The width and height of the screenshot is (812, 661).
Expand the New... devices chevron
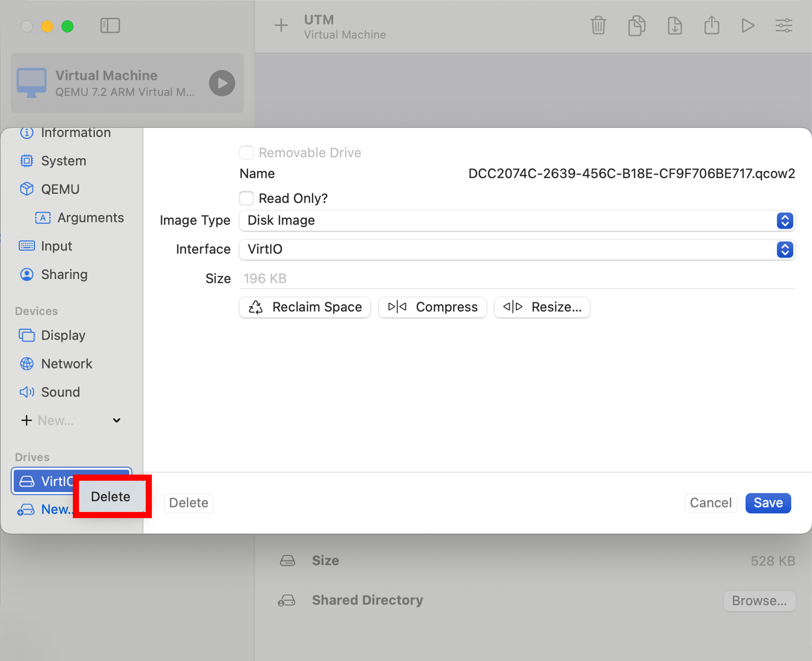click(x=117, y=420)
